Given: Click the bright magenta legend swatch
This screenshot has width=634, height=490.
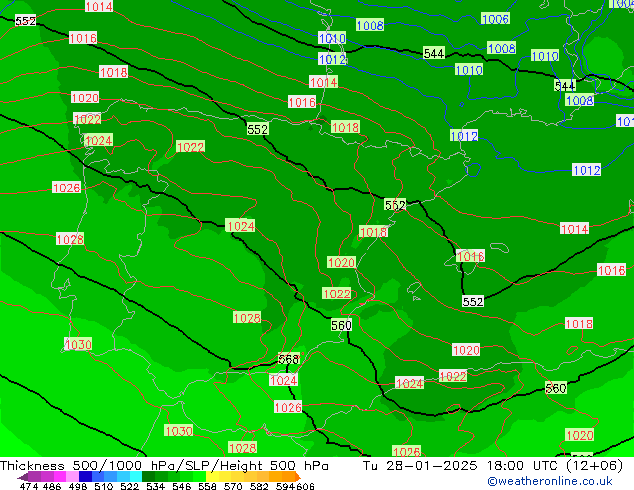Looking at the screenshot, I should [60, 476].
